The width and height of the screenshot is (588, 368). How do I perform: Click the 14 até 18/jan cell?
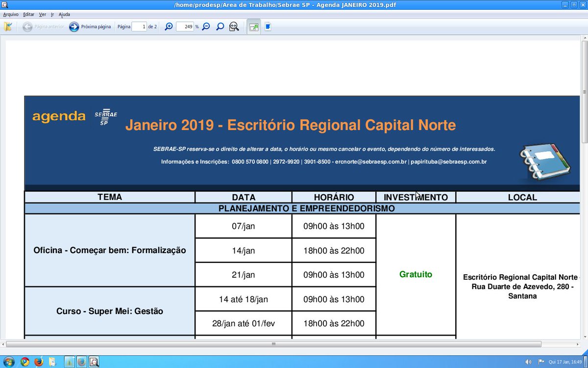tap(244, 299)
